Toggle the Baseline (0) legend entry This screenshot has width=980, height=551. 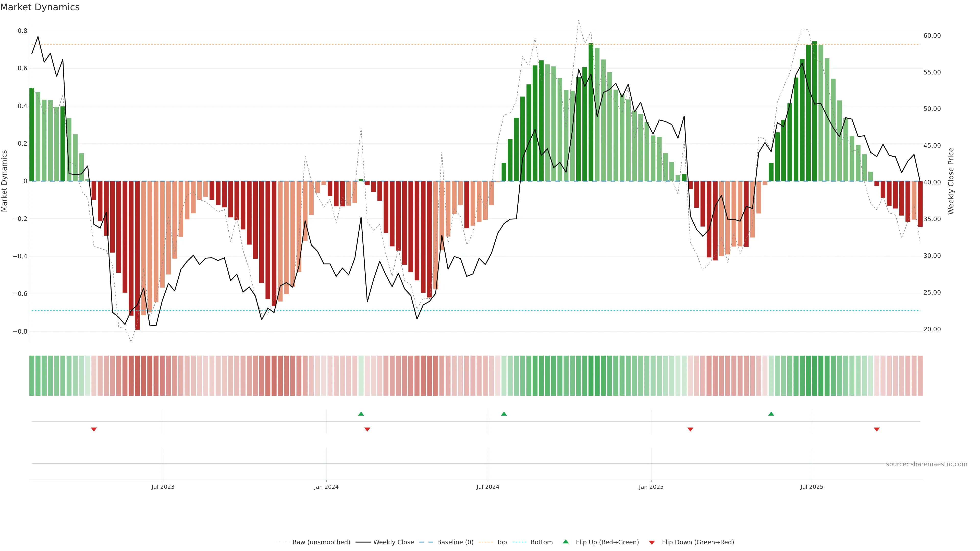coord(455,542)
